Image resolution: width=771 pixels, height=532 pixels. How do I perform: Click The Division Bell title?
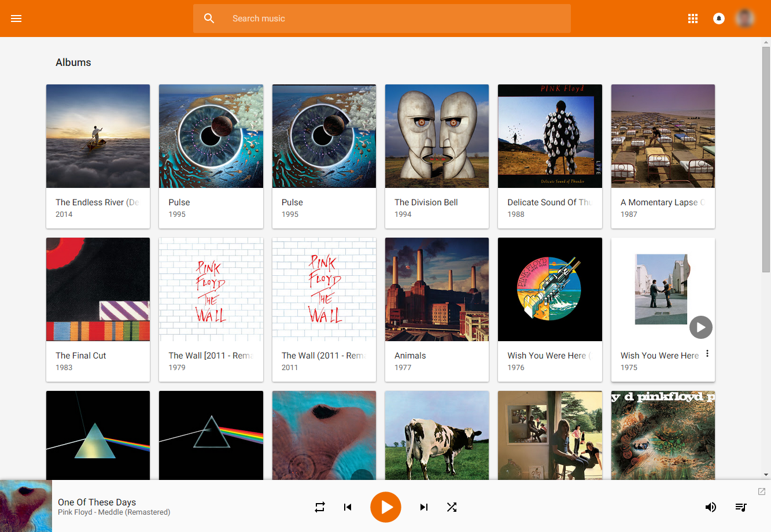point(426,202)
